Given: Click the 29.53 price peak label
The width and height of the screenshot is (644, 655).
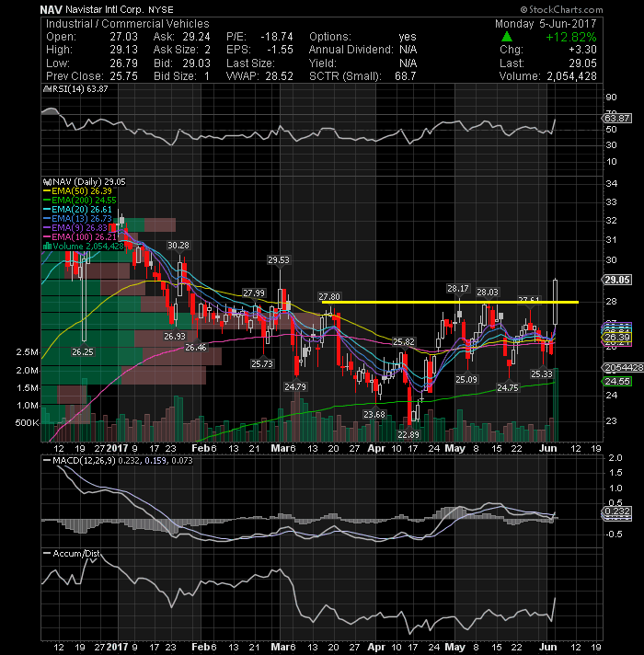Looking at the screenshot, I should pyautogui.click(x=279, y=259).
